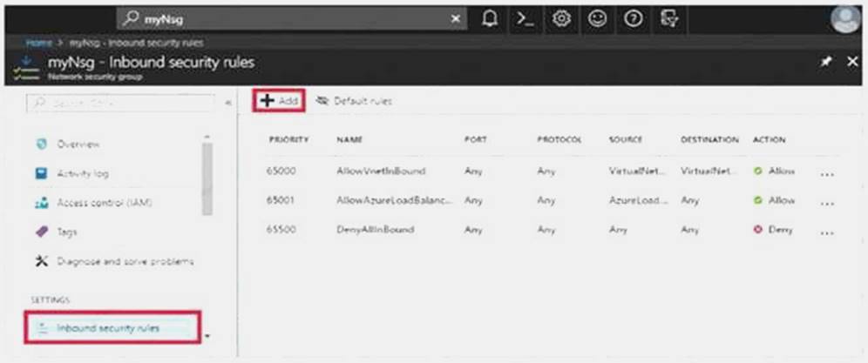Click the Activity log icon

42,173
